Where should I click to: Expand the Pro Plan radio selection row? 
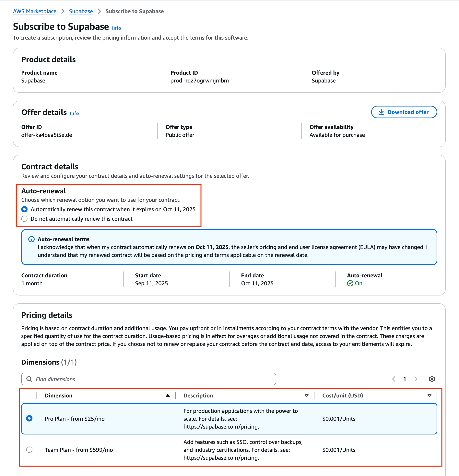coord(29,419)
